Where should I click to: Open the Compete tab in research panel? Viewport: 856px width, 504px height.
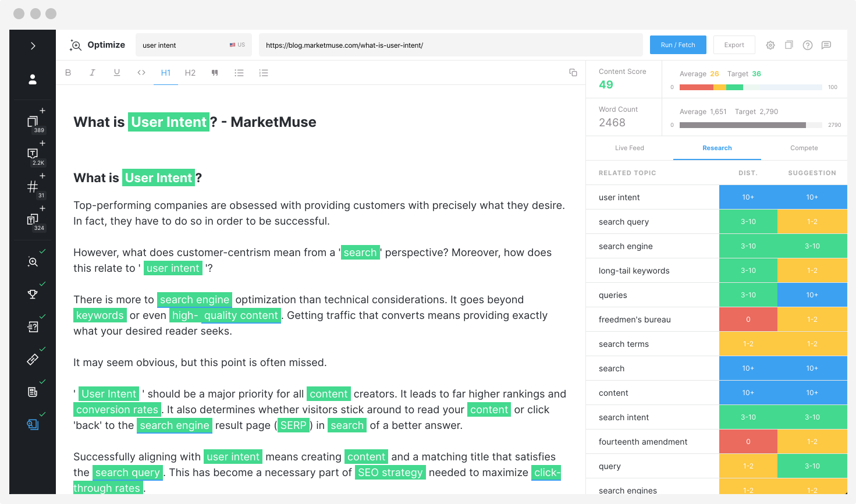point(804,148)
